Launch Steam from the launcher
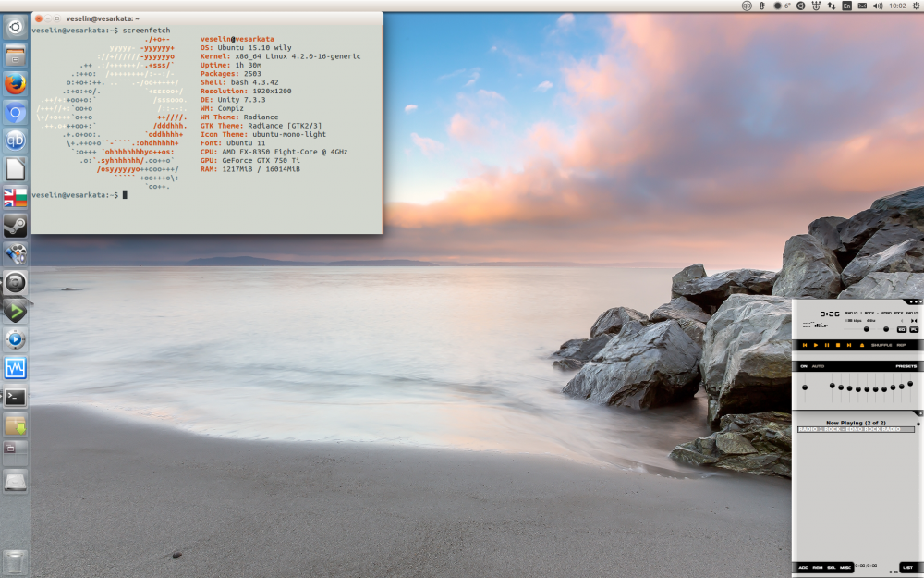The image size is (924, 578). coord(16,226)
